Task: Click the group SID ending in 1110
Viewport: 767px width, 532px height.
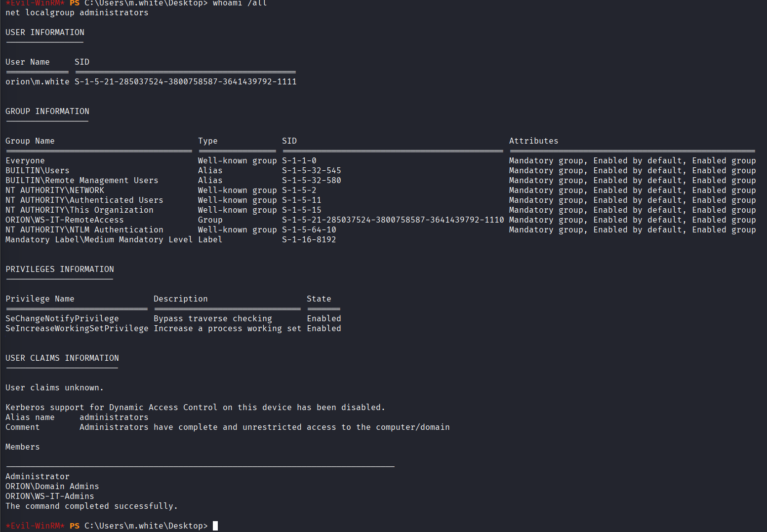Action: click(x=393, y=220)
